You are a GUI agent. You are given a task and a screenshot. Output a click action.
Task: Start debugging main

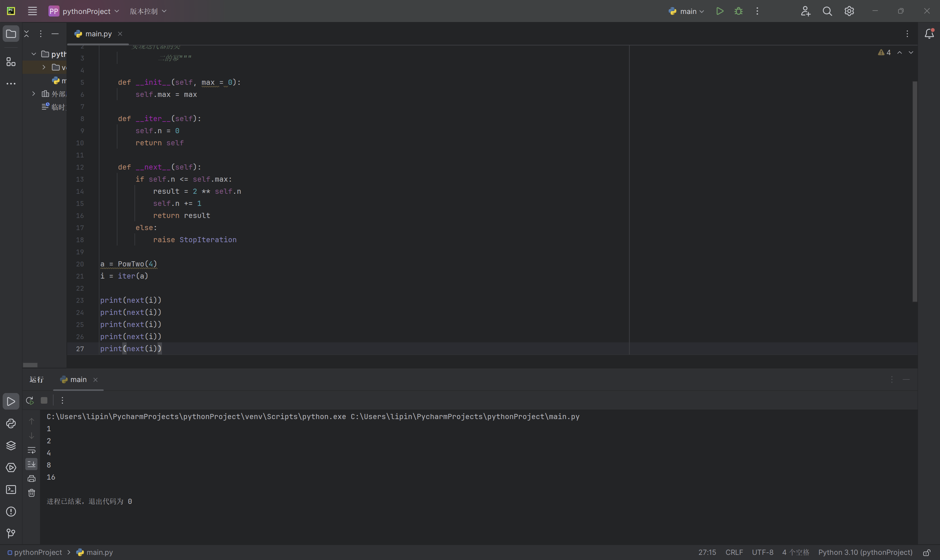point(738,11)
